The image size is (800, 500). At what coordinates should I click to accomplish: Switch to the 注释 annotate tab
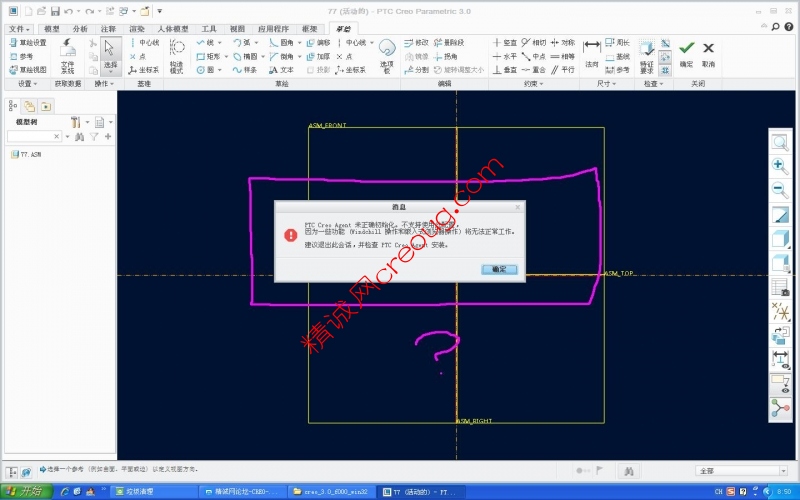click(108, 29)
